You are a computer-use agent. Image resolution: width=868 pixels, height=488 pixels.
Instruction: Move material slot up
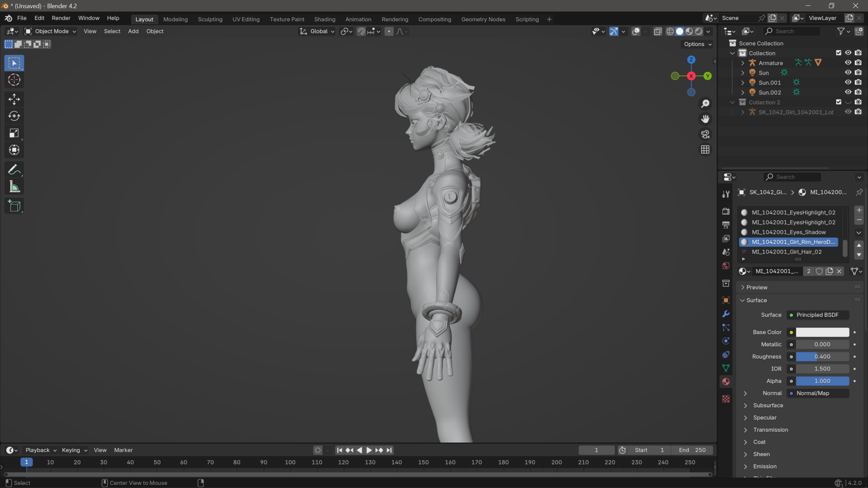tap(859, 245)
